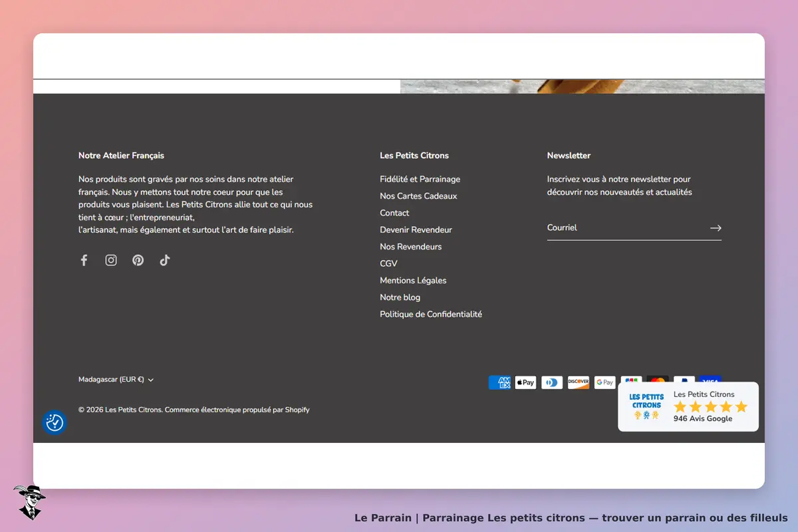Open the 946 Avis Google reviews text
Screen dimensions: 798x532
tap(703, 419)
